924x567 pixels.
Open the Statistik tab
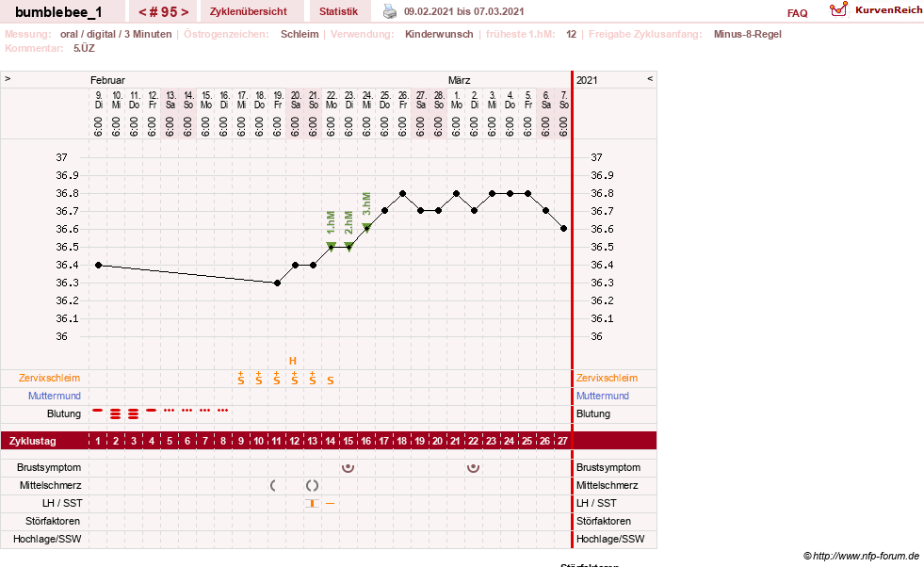(338, 12)
